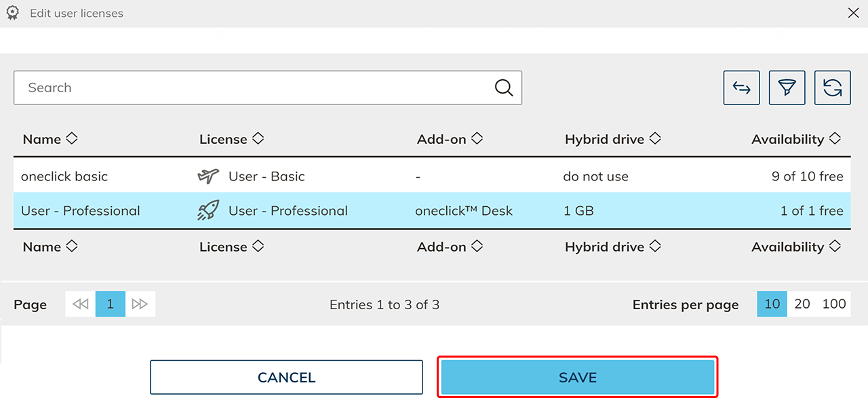
Task: Show 100 entries per page
Action: pyautogui.click(x=834, y=304)
